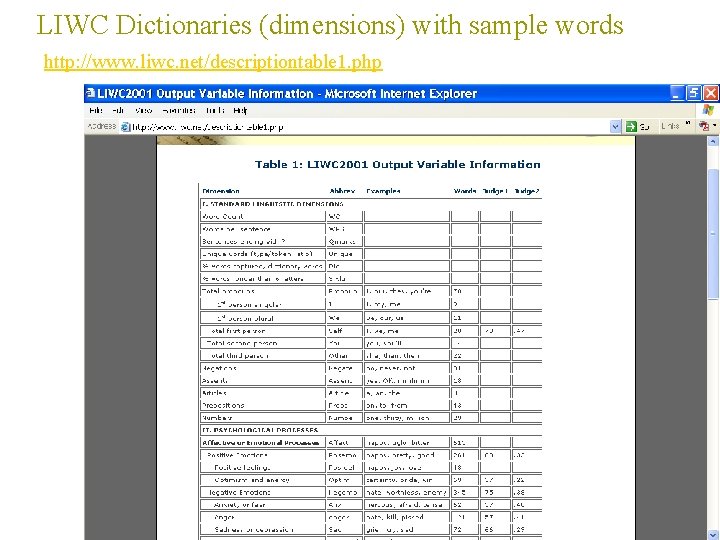This screenshot has height=540, width=720.
Task: Close the Internet Explorer window
Action: point(711,93)
